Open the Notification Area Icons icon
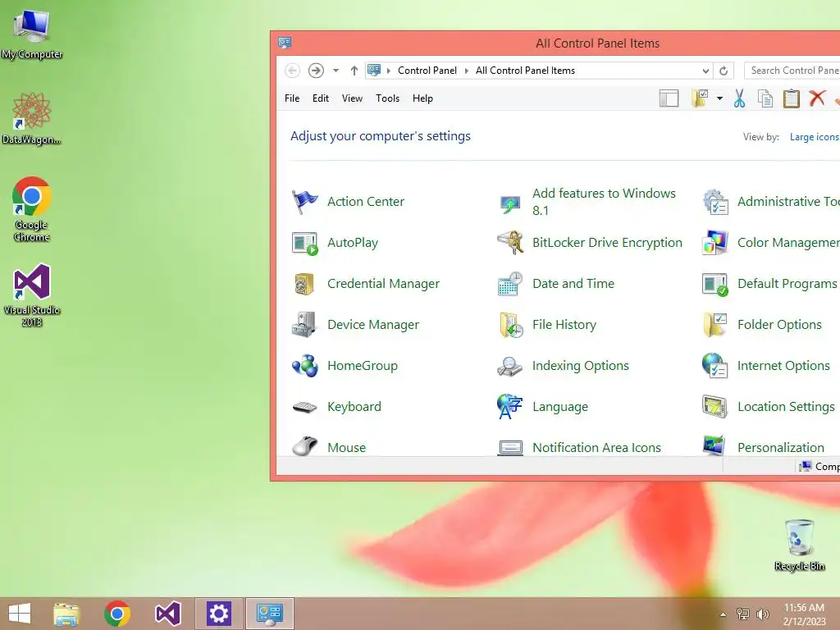The height and width of the screenshot is (630, 840). click(510, 448)
